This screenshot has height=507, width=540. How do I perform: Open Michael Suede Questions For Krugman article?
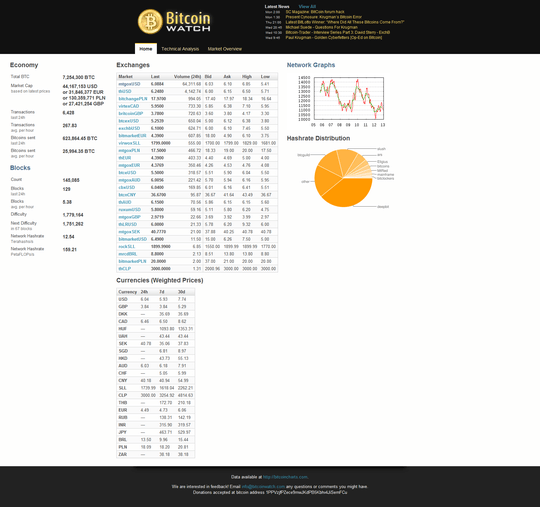pyautogui.click(x=321, y=27)
